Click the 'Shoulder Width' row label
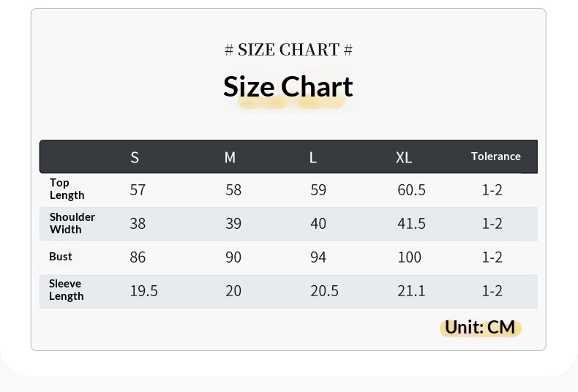Image resolution: width=578 pixels, height=392 pixels. point(72,223)
